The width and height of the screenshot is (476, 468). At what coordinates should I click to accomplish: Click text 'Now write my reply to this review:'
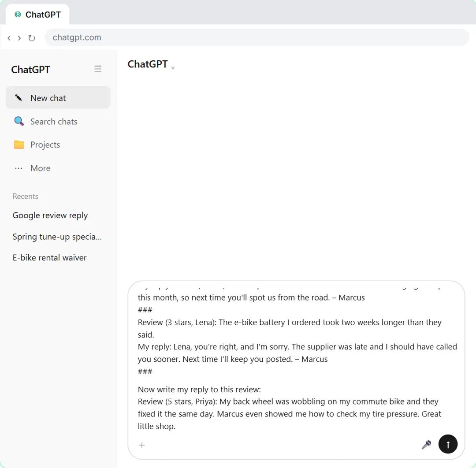pos(199,390)
